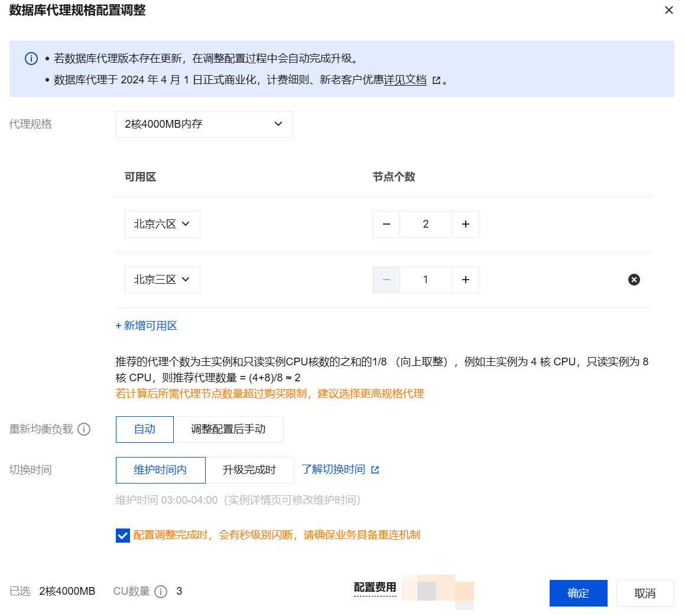685x616 pixels.
Task: Increase node count for 北京六区
Action: coord(466,224)
